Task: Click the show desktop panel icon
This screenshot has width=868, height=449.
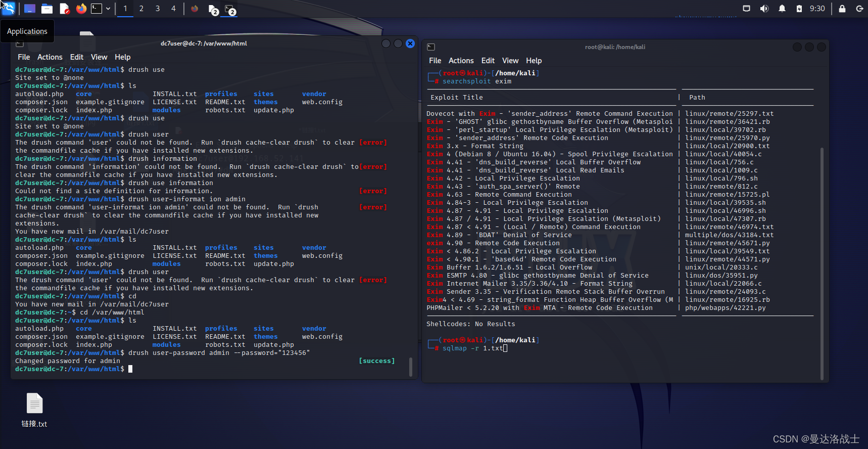Action: point(30,9)
